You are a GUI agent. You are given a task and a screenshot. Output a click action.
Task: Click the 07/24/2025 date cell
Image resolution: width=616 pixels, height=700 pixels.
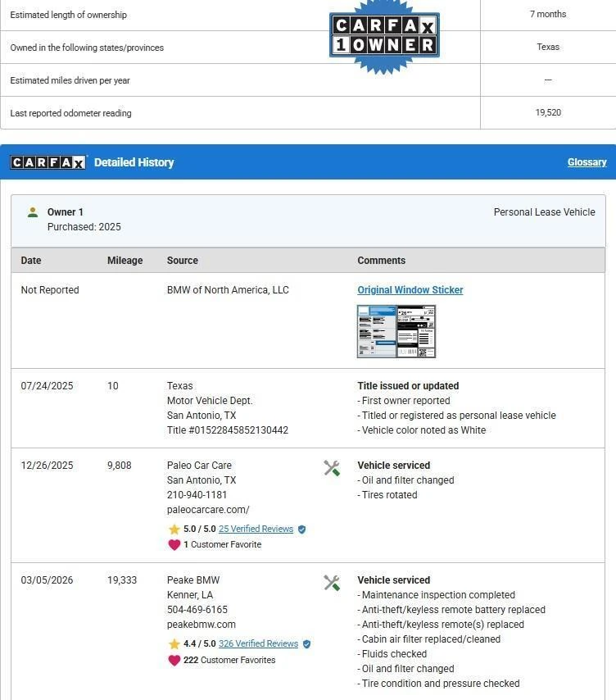point(47,386)
